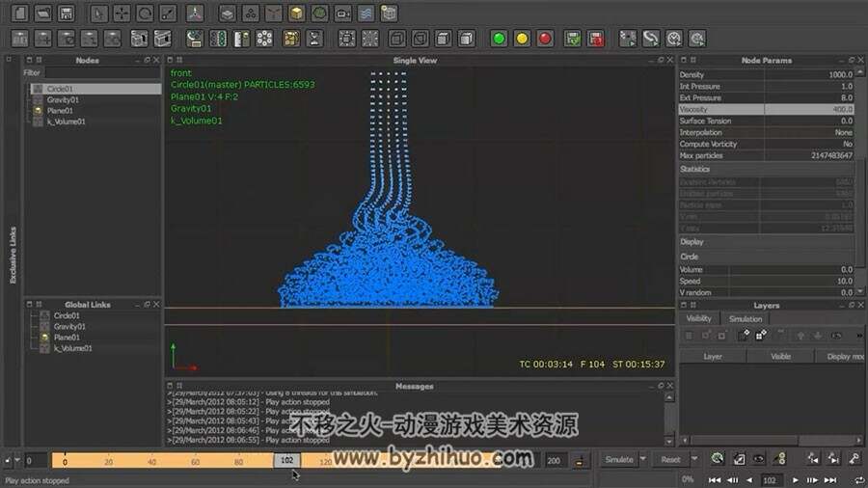Click the New project icon
The width and height of the screenshot is (868, 488).
[x=20, y=13]
